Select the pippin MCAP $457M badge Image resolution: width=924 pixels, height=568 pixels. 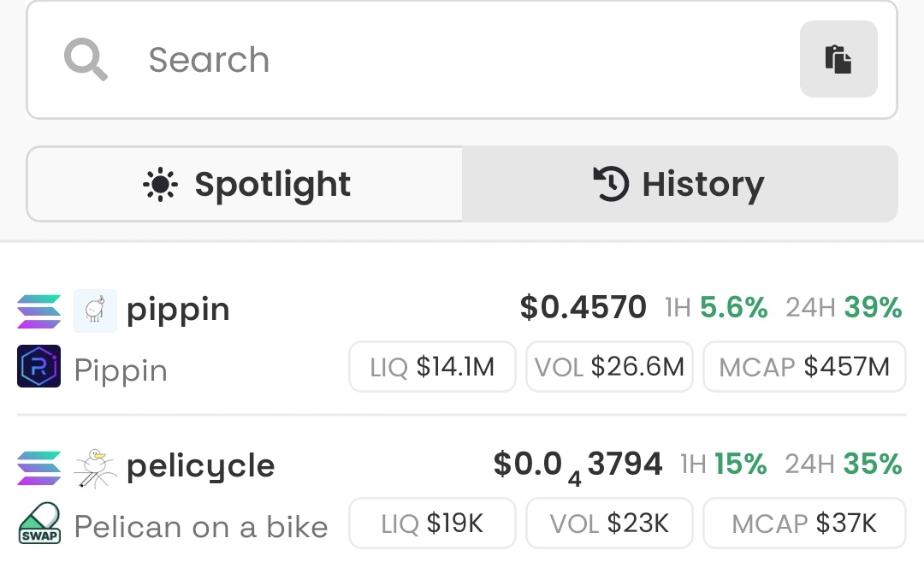click(804, 366)
